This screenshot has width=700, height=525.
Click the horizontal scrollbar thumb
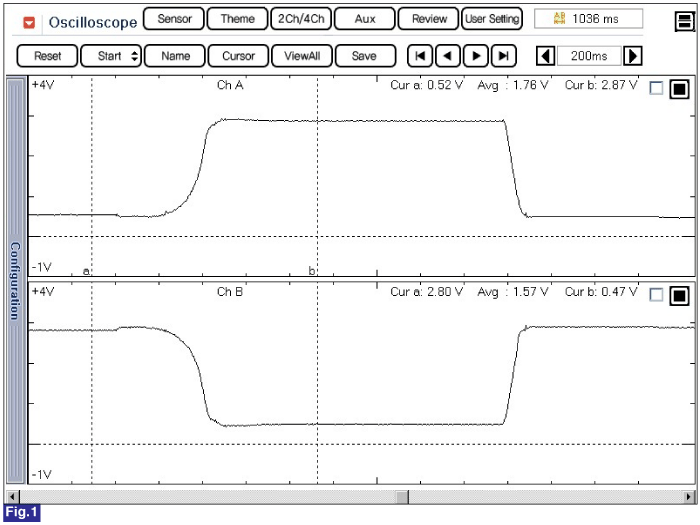point(402,496)
